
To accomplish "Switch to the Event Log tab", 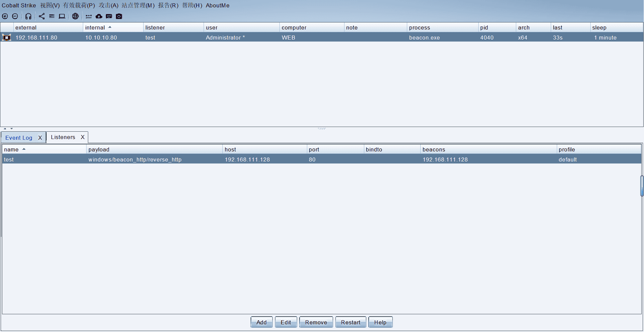I will pos(19,138).
